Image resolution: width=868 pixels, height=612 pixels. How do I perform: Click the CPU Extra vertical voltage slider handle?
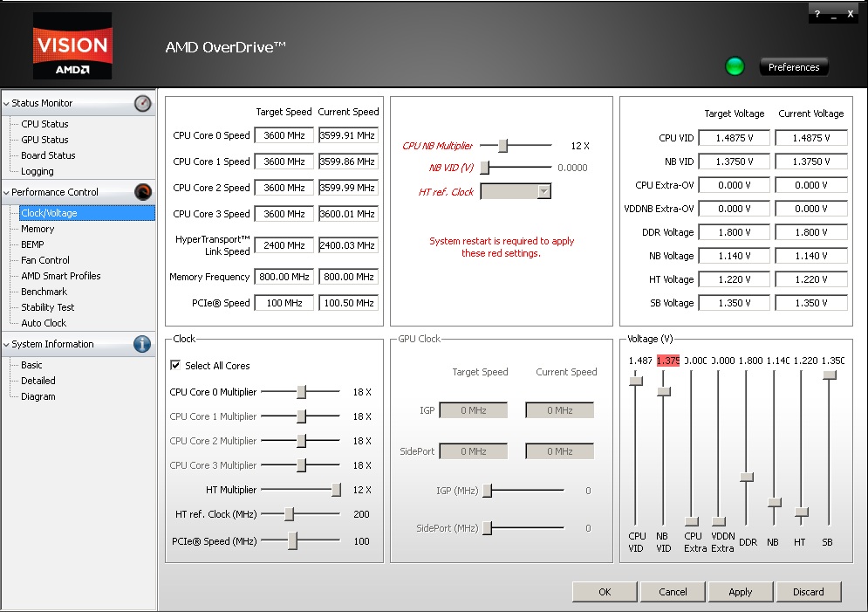coord(692,522)
